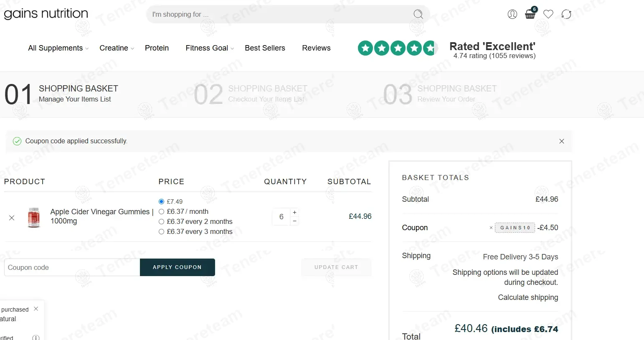Click the green star rating badge
The image size is (644, 340).
point(397,48)
